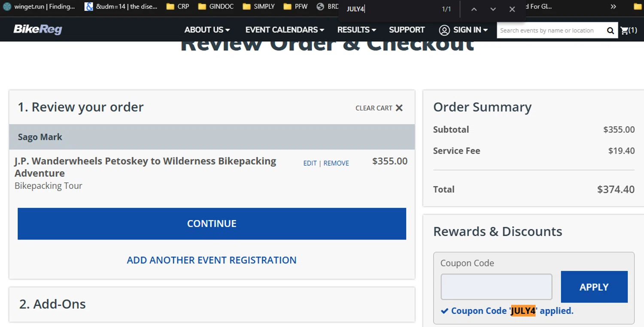Open the shopping cart icon

[624, 30]
